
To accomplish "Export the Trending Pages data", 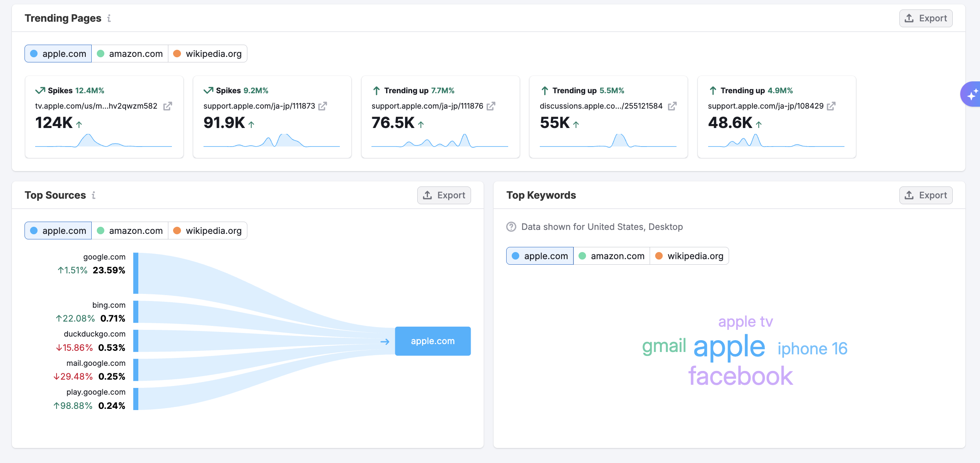I will pyautogui.click(x=925, y=18).
